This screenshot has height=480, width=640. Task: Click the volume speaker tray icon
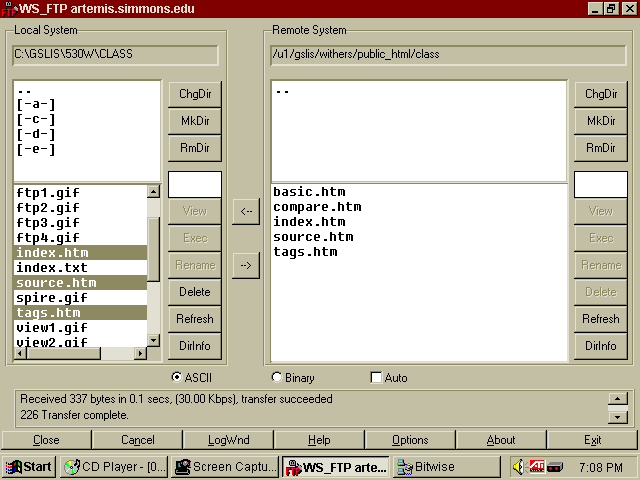coord(520,466)
